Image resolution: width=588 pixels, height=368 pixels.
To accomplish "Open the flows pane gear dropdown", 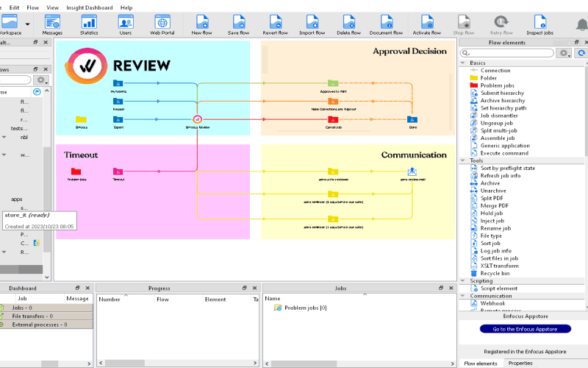I will (x=41, y=80).
